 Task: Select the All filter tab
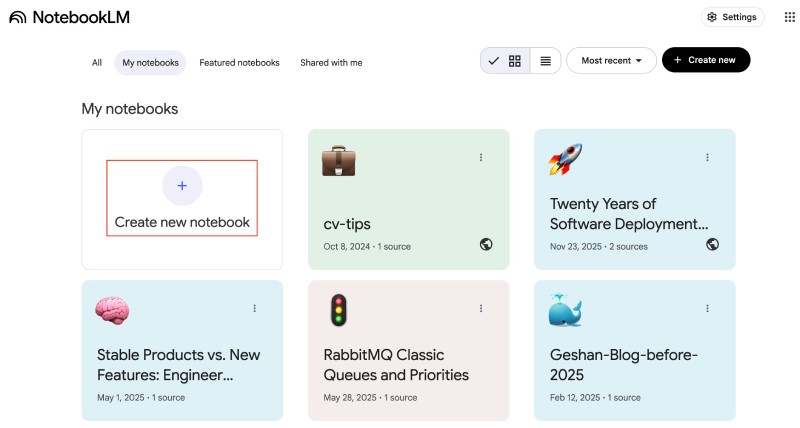pyautogui.click(x=96, y=63)
